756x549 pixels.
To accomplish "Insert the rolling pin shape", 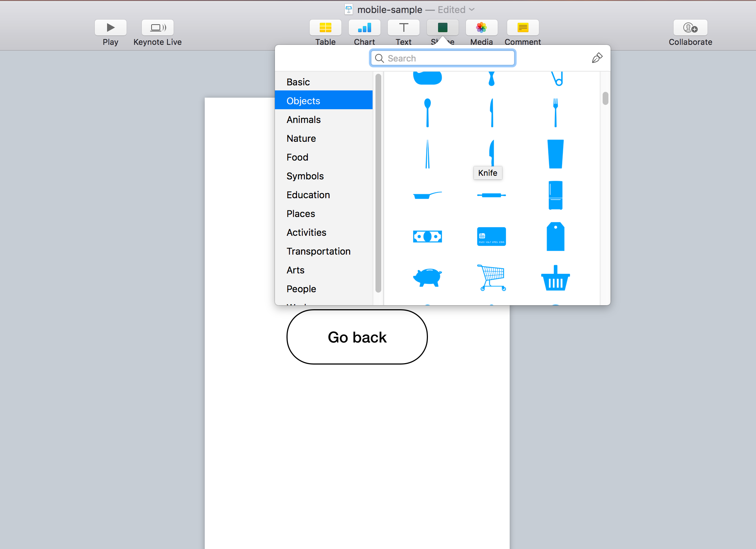I will tap(492, 195).
